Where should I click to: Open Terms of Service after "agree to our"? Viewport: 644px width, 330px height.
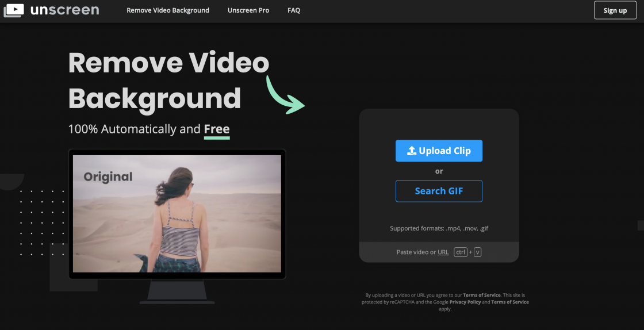coord(482,295)
